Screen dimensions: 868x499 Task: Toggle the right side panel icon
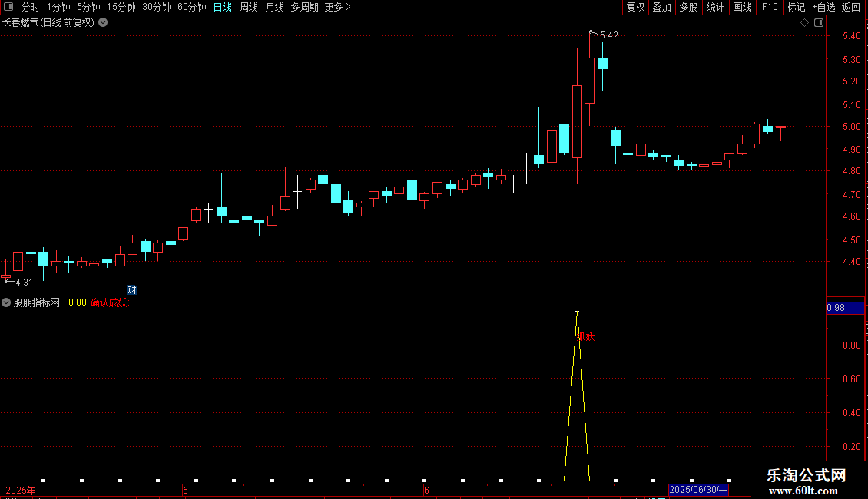[819, 23]
